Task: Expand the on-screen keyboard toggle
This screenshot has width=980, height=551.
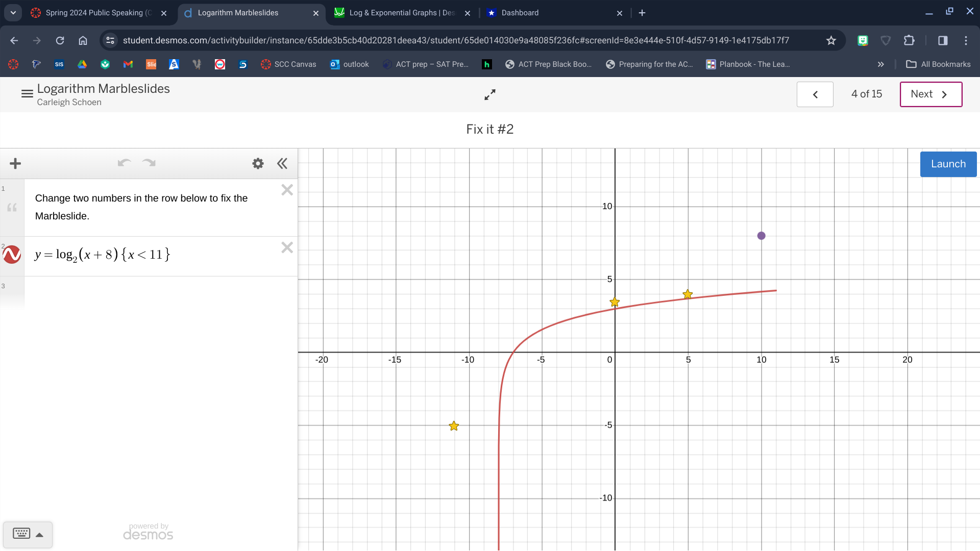Action: tap(28, 534)
